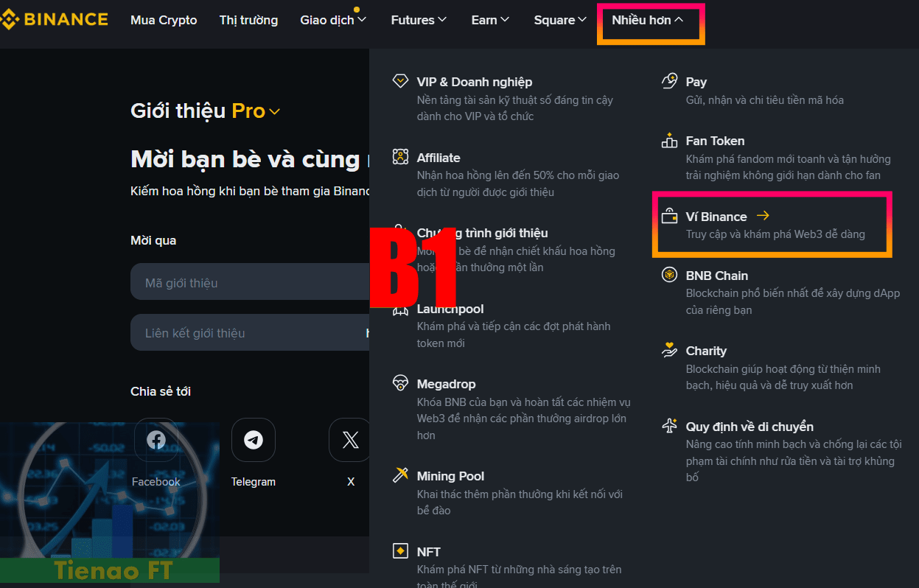
Task: Open Mua Crypto in top navigation
Action: click(x=164, y=20)
